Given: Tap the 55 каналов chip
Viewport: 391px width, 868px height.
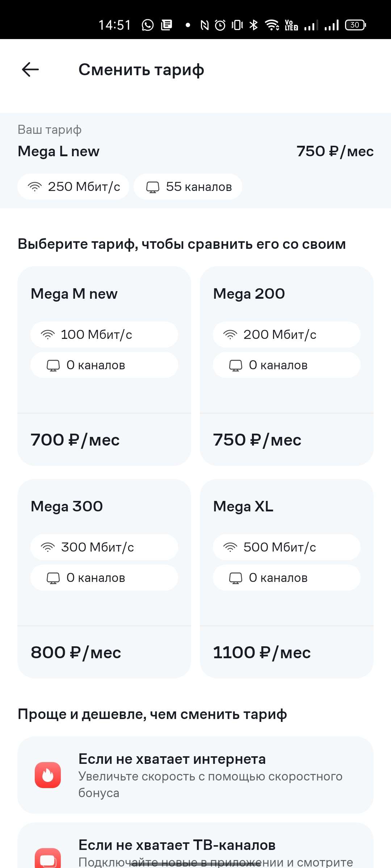Looking at the screenshot, I should pos(188,187).
